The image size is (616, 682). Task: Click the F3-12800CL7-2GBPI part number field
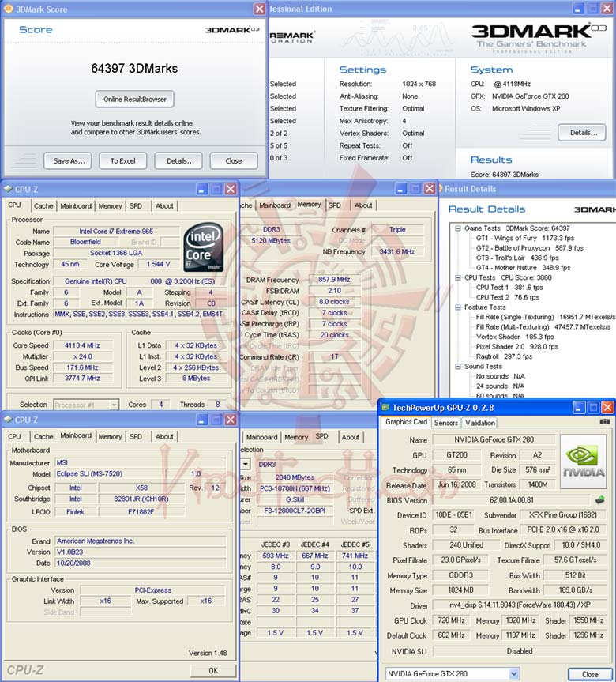pyautogui.click(x=295, y=511)
